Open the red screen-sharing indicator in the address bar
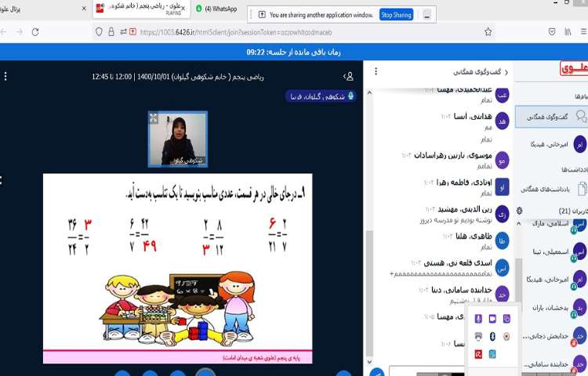This screenshot has height=376, width=588. (132, 32)
